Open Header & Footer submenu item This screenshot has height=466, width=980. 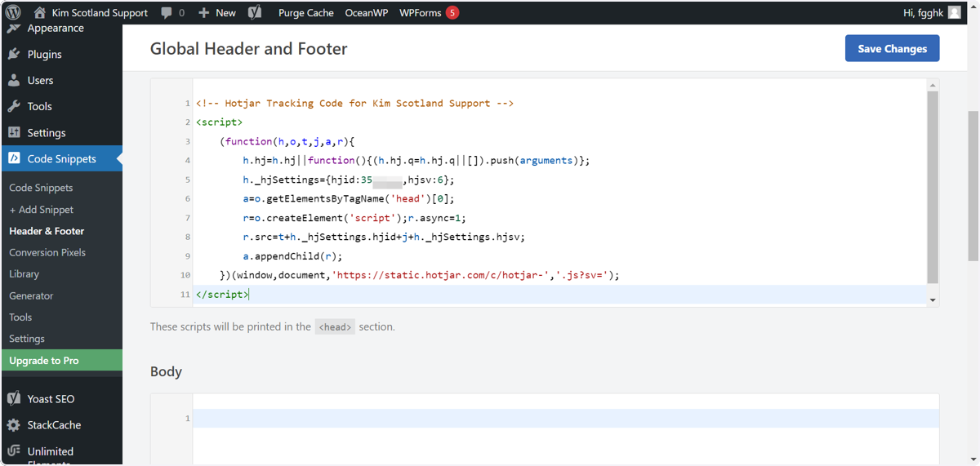pos(47,231)
